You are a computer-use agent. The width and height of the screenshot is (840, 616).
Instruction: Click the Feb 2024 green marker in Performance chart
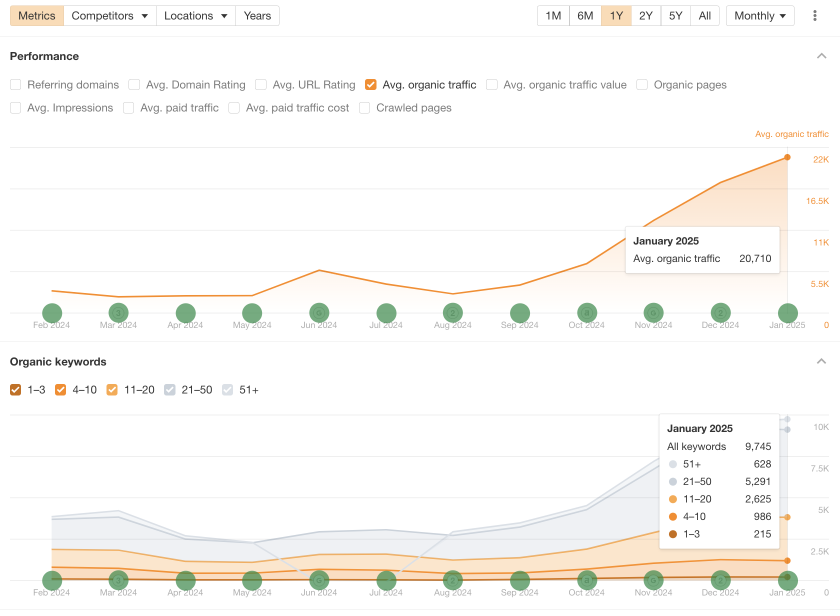click(x=52, y=313)
